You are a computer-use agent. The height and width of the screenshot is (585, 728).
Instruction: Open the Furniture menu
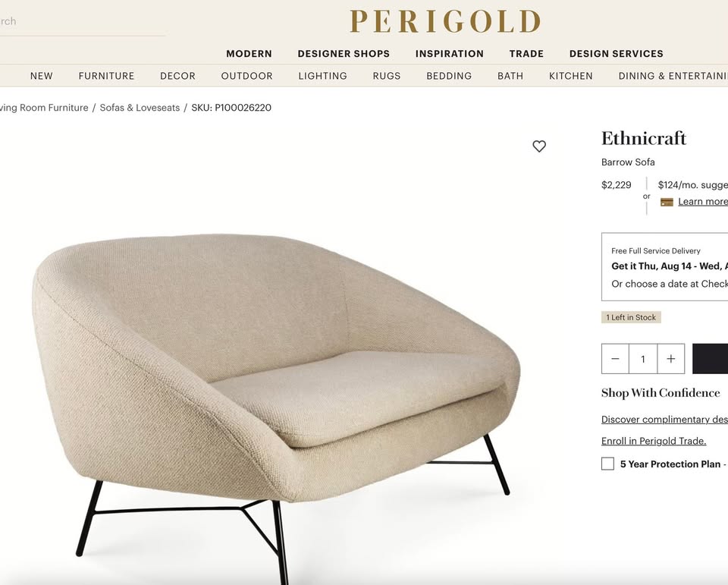tap(106, 76)
